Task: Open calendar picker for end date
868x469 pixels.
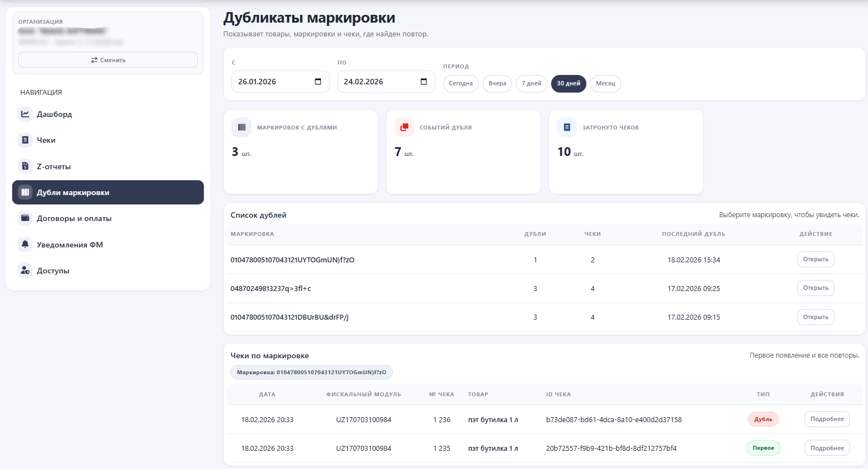Action: [x=424, y=82]
